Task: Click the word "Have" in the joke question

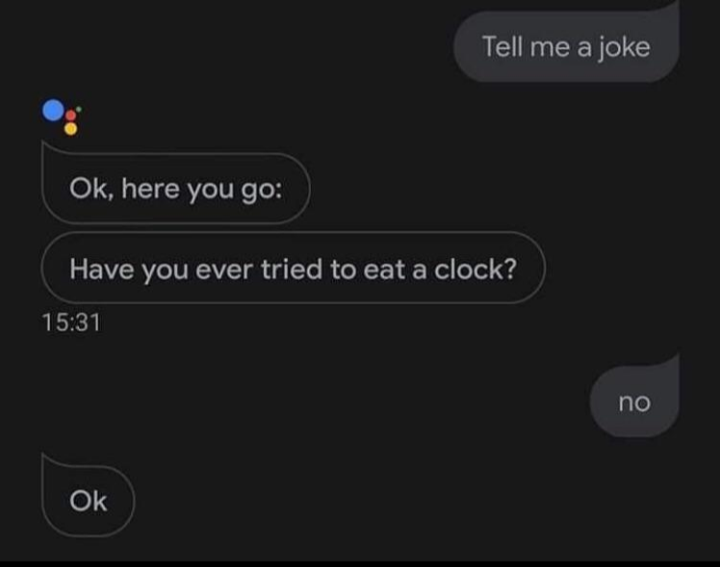Action: (x=102, y=269)
